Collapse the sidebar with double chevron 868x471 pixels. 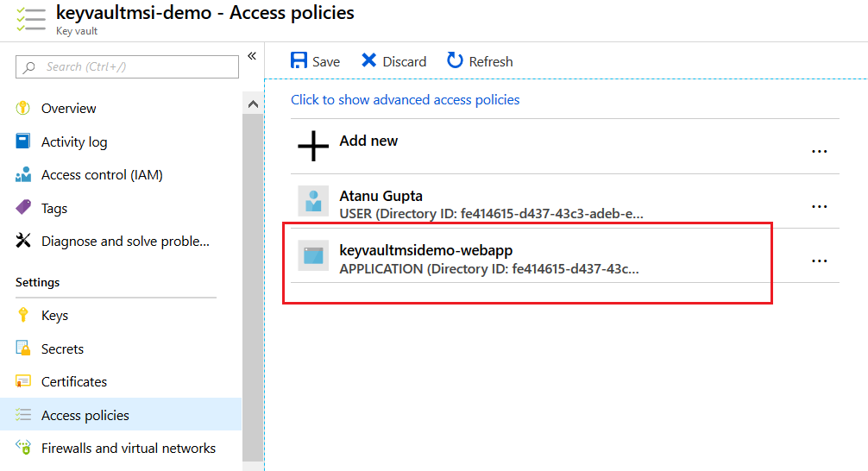252,56
